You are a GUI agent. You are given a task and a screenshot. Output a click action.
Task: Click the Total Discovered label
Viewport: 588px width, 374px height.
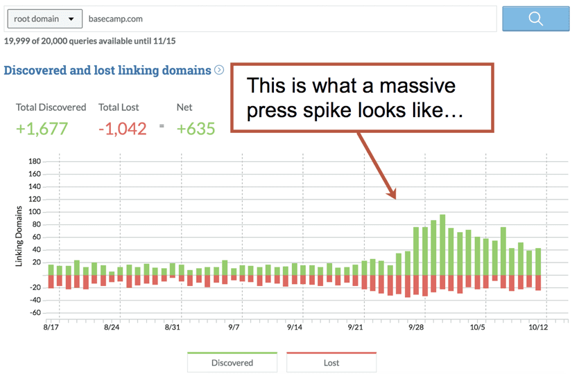click(51, 107)
